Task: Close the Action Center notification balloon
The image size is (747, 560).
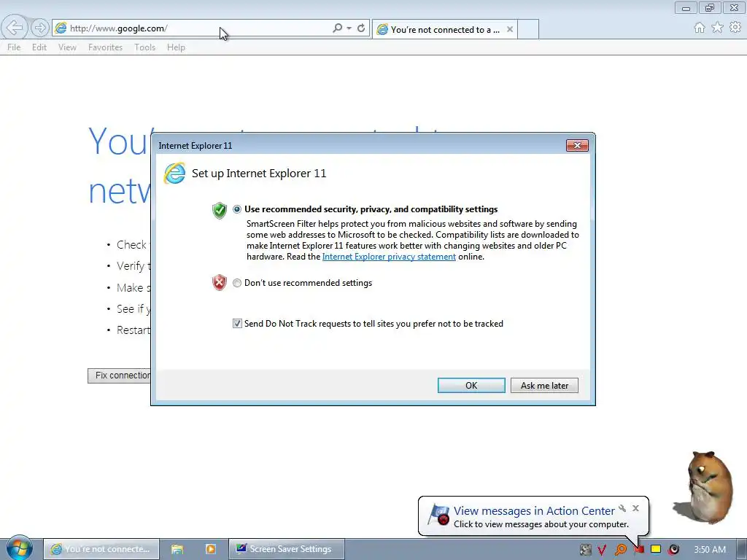Action: coord(635,508)
